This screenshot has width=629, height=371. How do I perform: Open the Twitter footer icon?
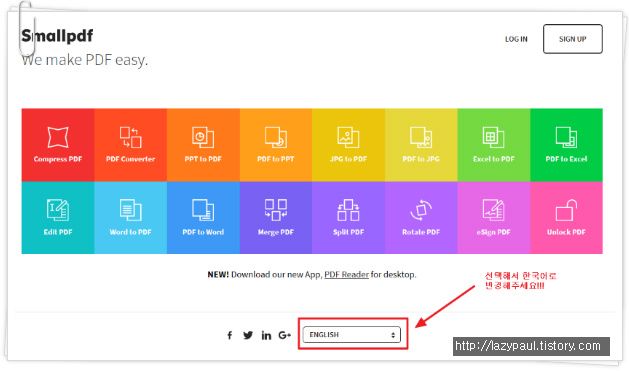click(x=248, y=335)
